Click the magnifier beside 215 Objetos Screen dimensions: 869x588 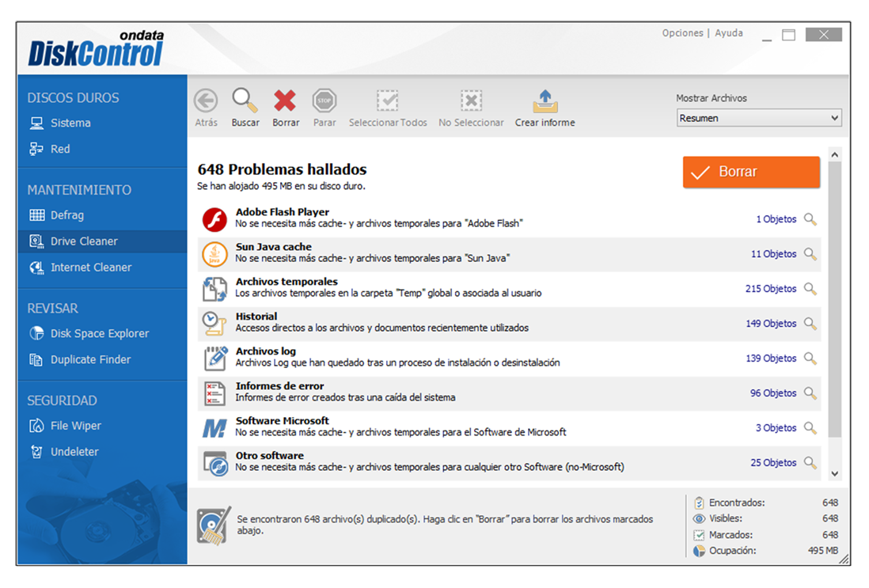tap(810, 289)
